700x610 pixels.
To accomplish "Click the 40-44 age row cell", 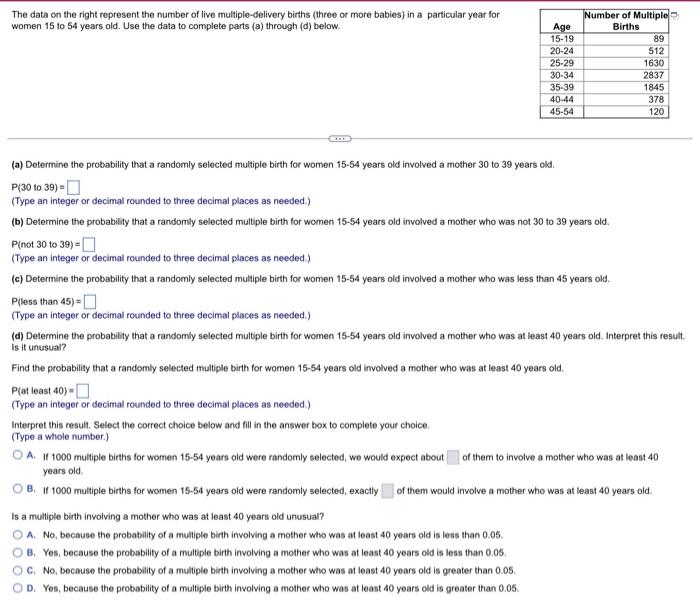I will 562,99.
